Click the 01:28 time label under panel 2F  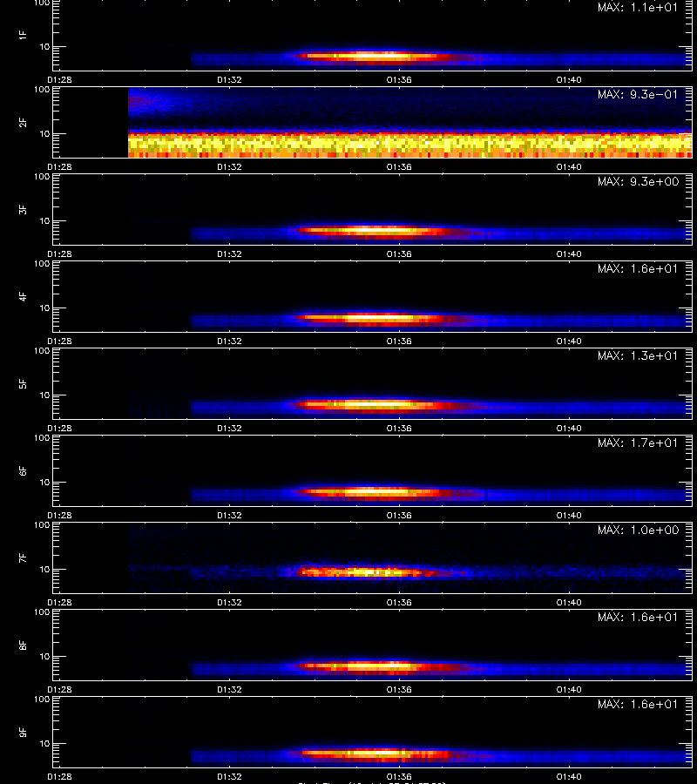tap(59, 167)
